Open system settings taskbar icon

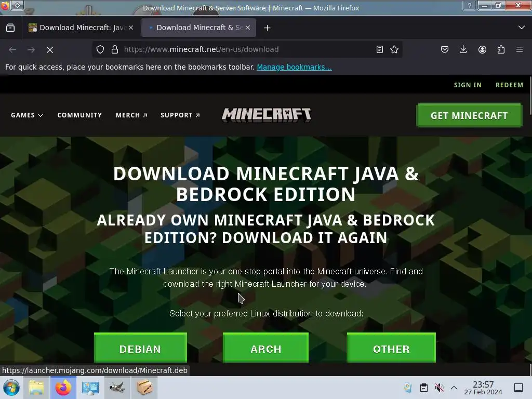90,388
